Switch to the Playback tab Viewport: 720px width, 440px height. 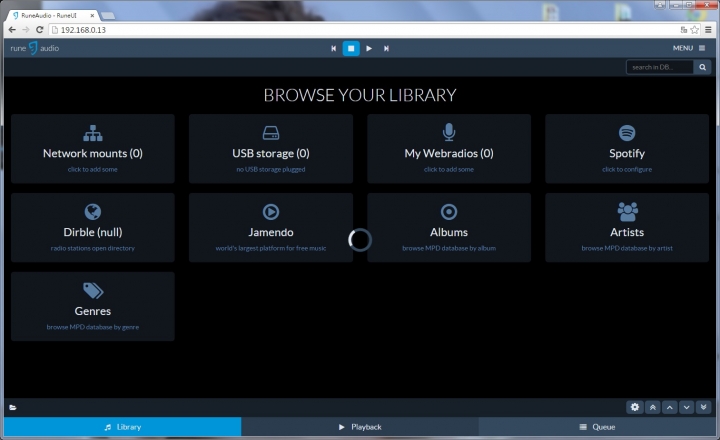[x=360, y=427]
